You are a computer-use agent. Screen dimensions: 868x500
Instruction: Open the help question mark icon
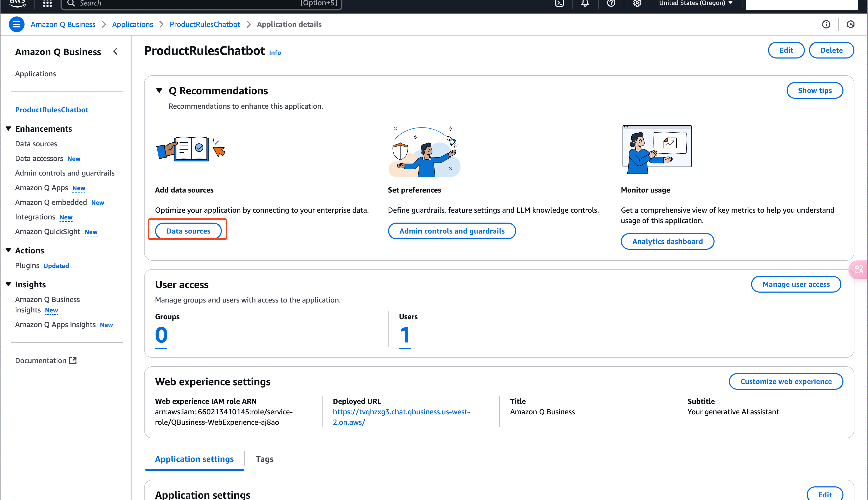tap(611, 3)
